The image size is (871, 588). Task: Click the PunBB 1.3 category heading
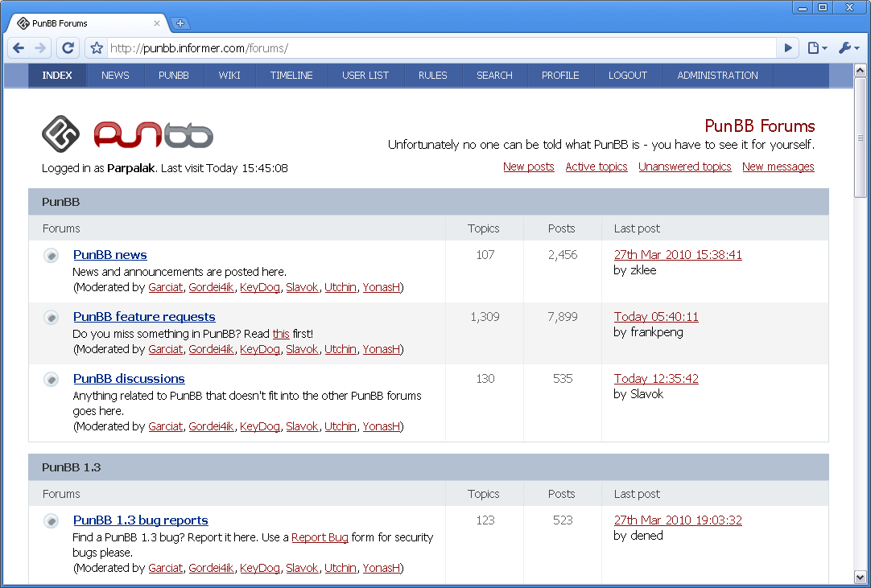click(x=71, y=467)
